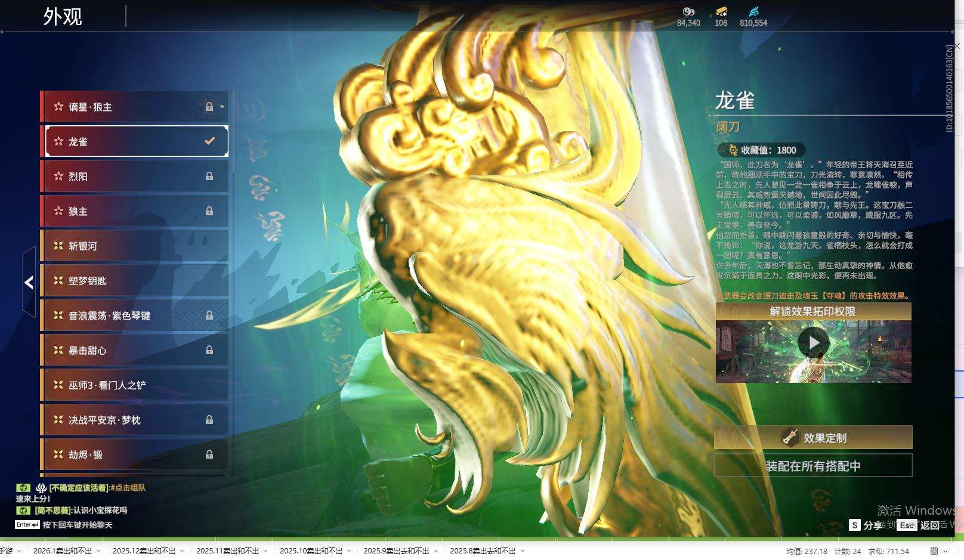The height and width of the screenshot is (560, 964).
Task: Click the gold ingot icon showing 108
Action: click(721, 11)
